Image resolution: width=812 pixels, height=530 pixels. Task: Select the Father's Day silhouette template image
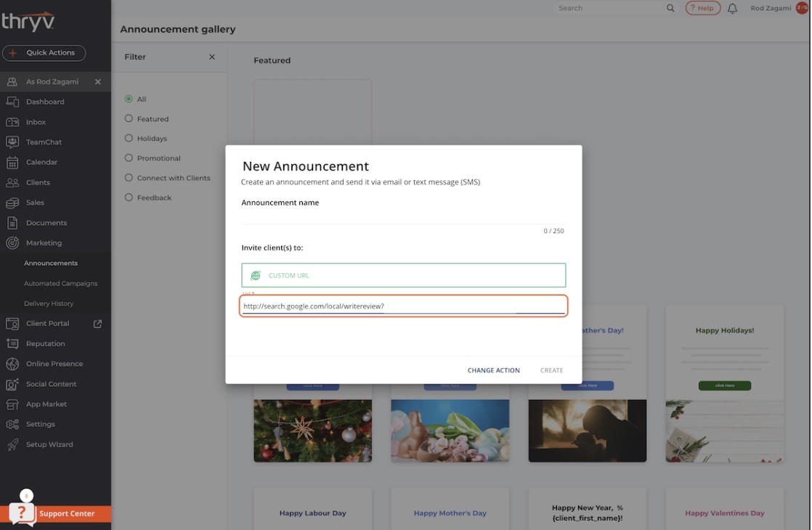(x=588, y=431)
